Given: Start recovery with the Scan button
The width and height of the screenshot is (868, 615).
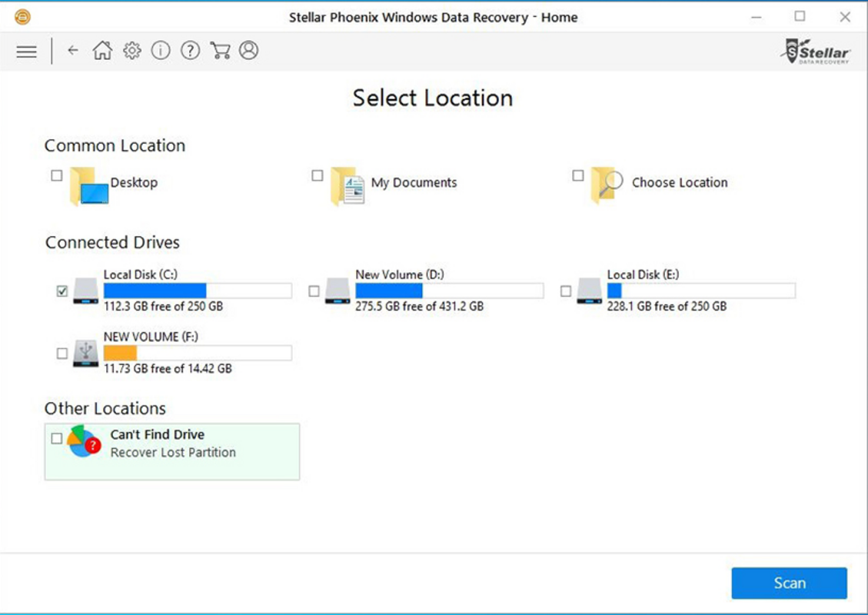Looking at the screenshot, I should [790, 583].
